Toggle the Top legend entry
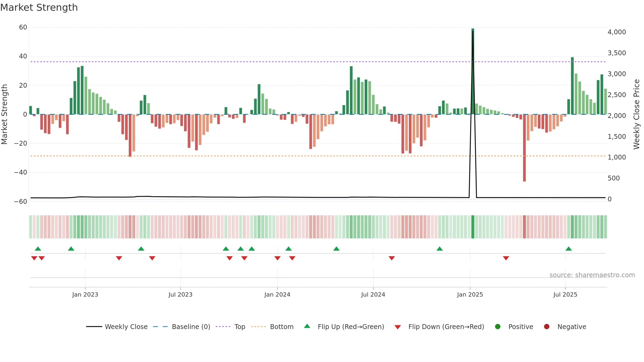644x362 pixels. pos(230,327)
